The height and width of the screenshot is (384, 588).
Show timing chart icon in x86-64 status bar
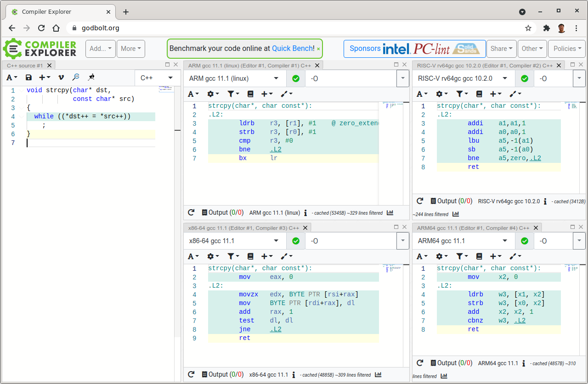378,375
